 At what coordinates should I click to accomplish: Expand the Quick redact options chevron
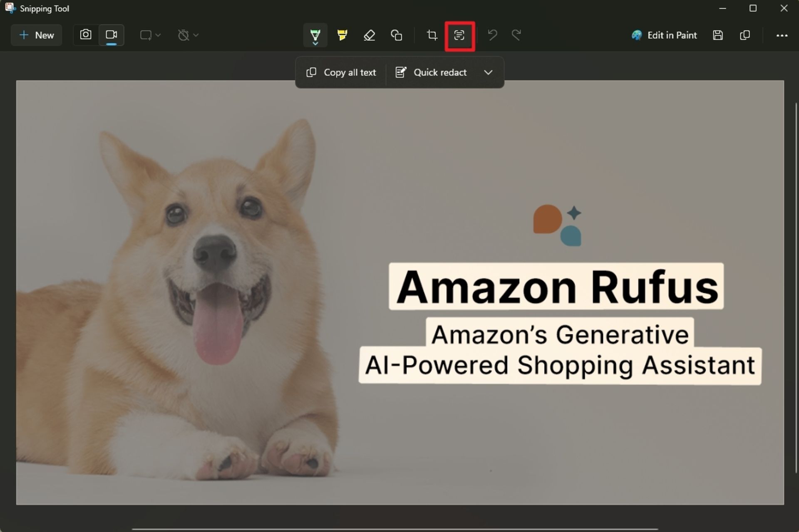click(x=488, y=72)
